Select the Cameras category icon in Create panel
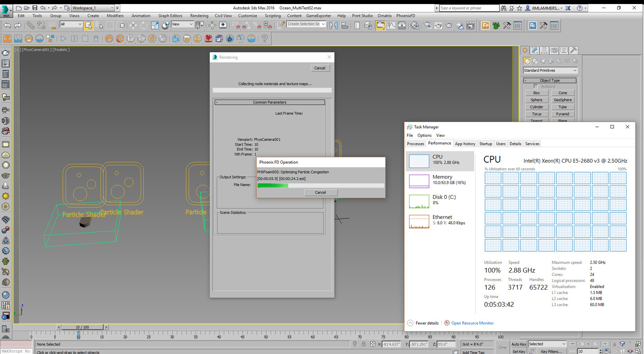644x354 pixels. click(x=551, y=61)
